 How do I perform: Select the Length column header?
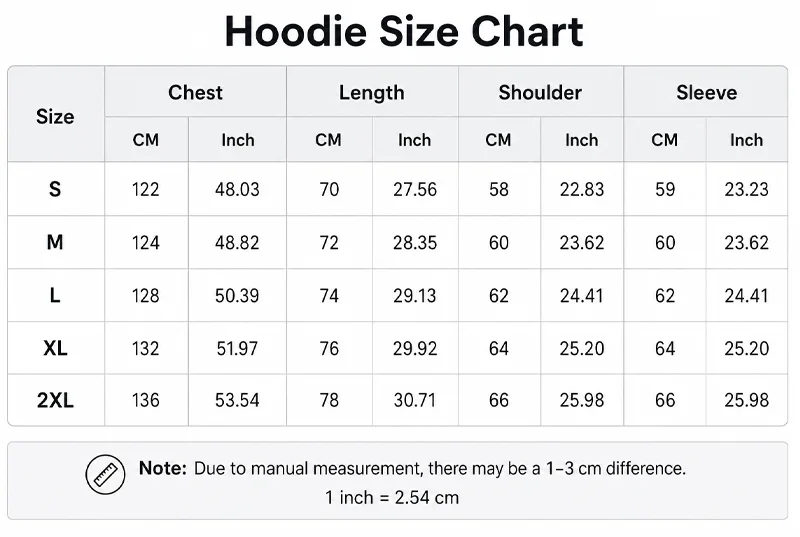click(372, 92)
